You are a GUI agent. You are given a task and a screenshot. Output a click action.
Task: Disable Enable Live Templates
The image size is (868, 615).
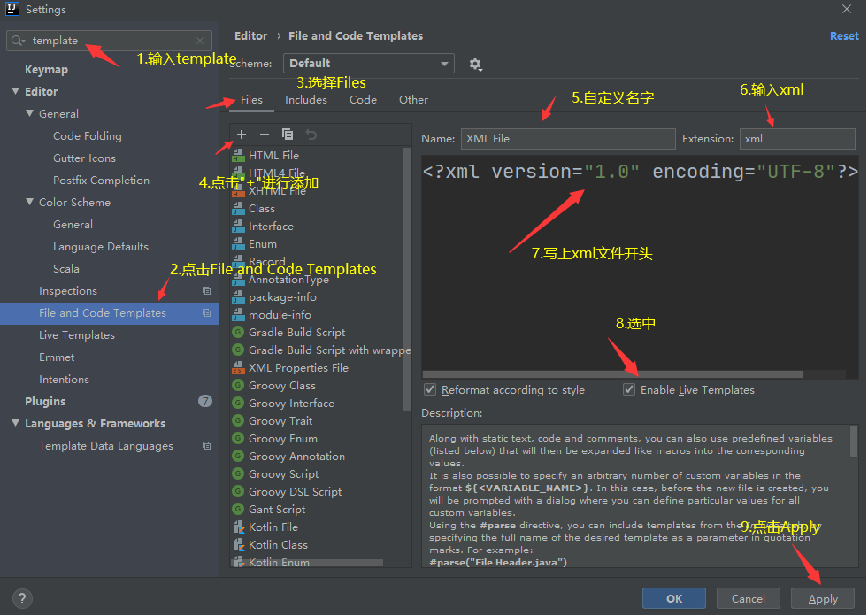tap(629, 389)
